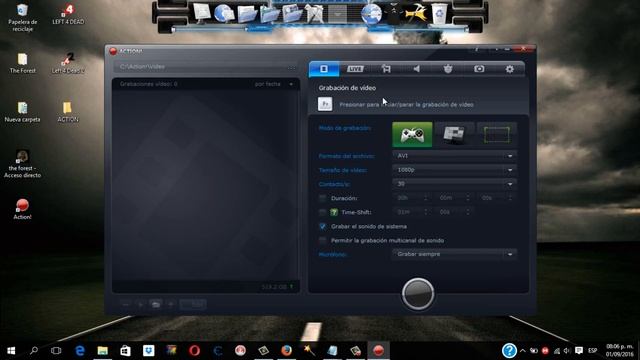The width and height of the screenshot is (640, 360).
Task: Start recording with the round record button
Action: [x=418, y=294]
